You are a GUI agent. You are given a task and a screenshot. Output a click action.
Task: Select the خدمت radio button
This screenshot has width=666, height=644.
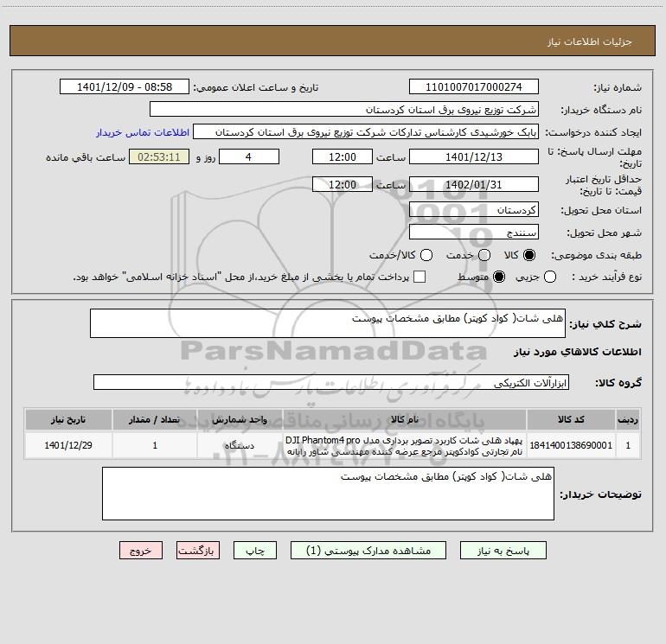(484, 255)
